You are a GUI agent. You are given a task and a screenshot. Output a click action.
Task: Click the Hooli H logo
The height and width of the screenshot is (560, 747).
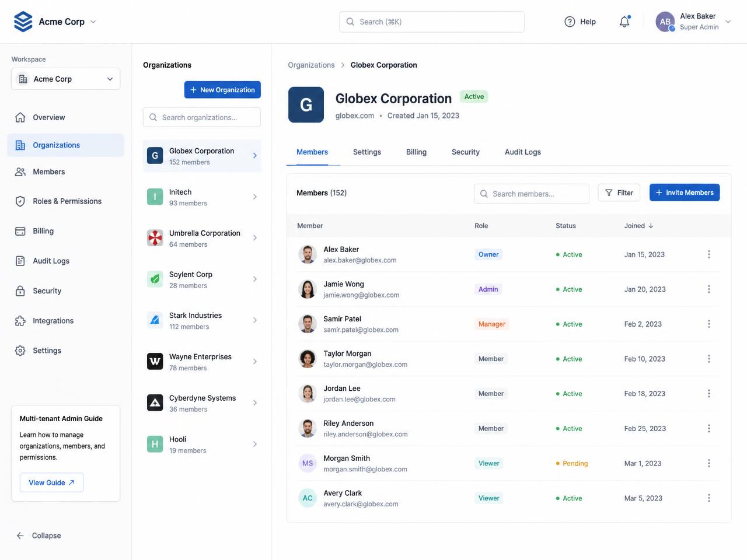pos(155,444)
